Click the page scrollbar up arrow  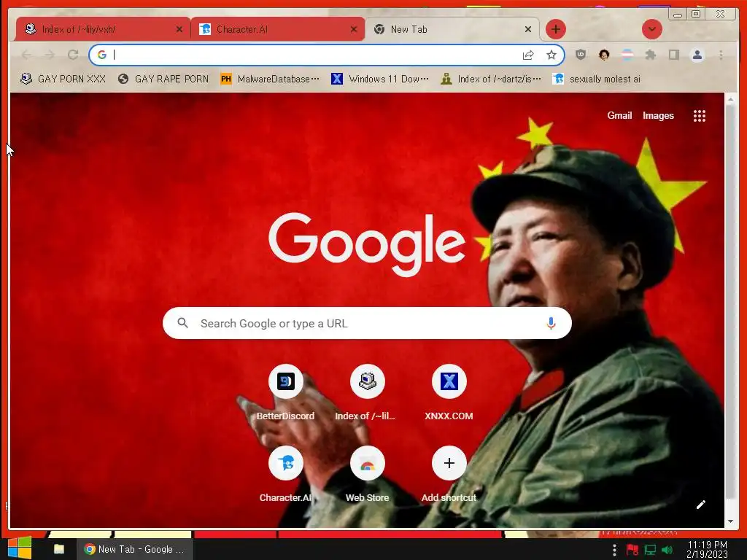click(x=730, y=99)
